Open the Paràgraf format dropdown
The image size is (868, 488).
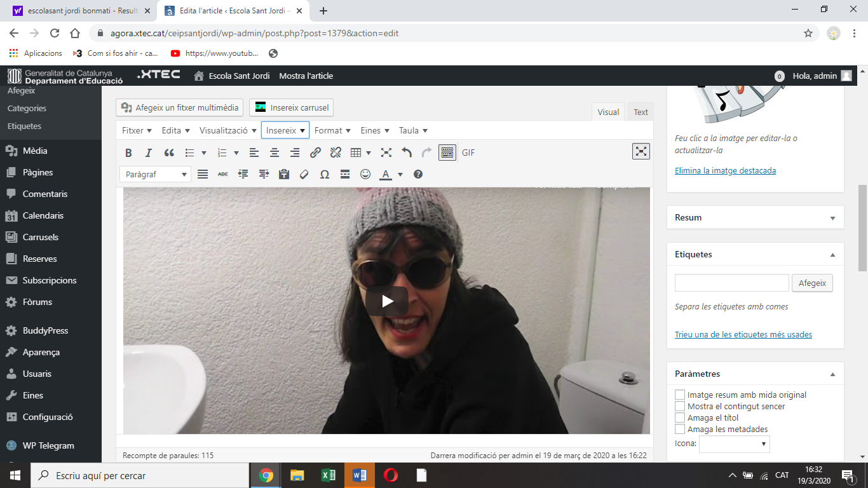(155, 174)
